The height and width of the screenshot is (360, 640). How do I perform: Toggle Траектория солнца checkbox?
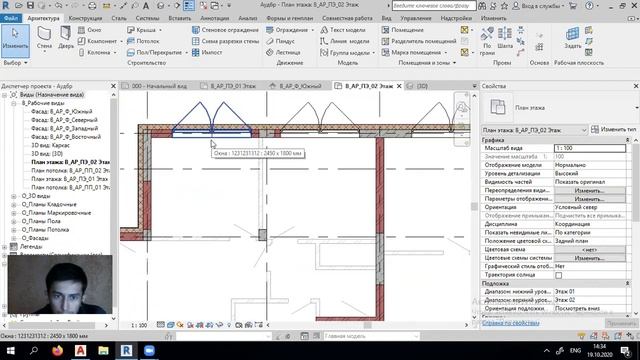click(558, 276)
